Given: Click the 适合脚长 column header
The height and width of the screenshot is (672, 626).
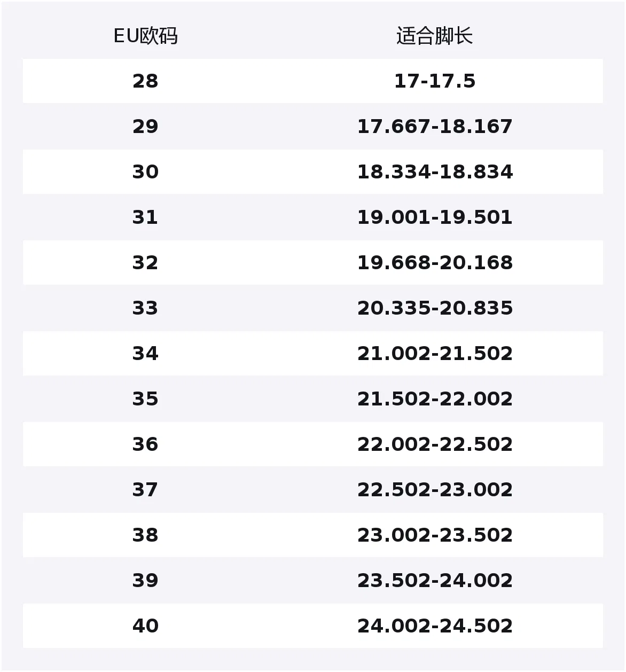Looking at the screenshot, I should coord(435,36).
